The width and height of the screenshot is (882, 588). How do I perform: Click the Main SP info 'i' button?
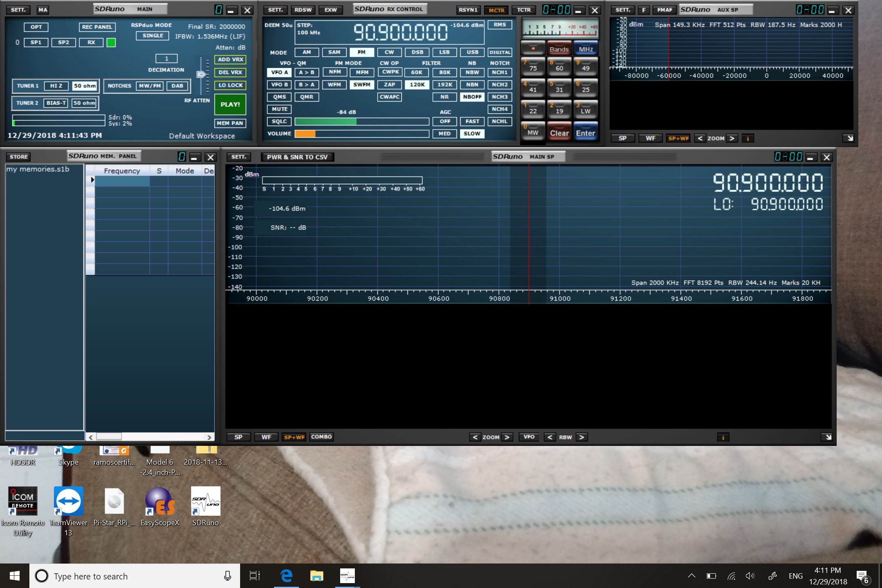click(723, 437)
